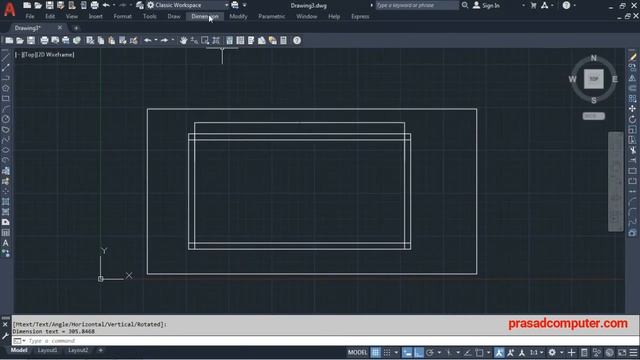Toggle Snap mode in status bar
The height and width of the screenshot is (360, 640).
coord(387,352)
